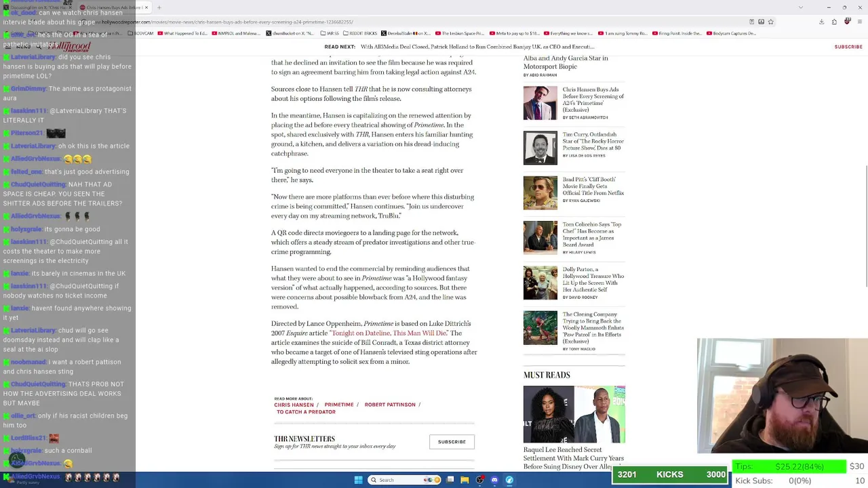
Task: Open a new browser tab
Action: [x=159, y=7]
